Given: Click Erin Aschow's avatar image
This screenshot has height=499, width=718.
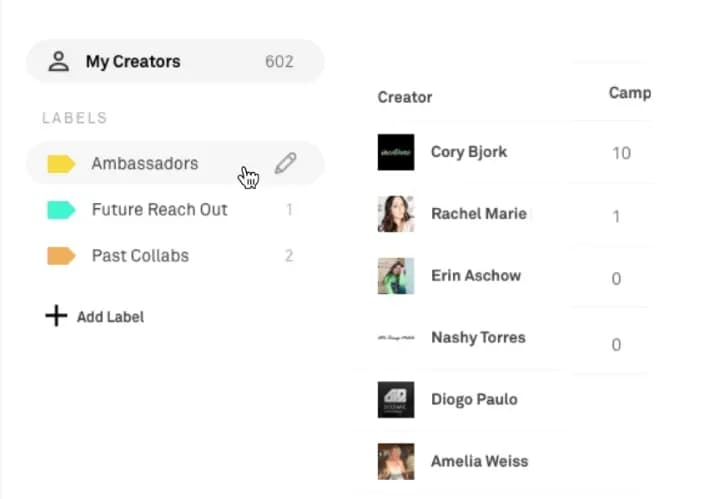Looking at the screenshot, I should tap(396, 276).
